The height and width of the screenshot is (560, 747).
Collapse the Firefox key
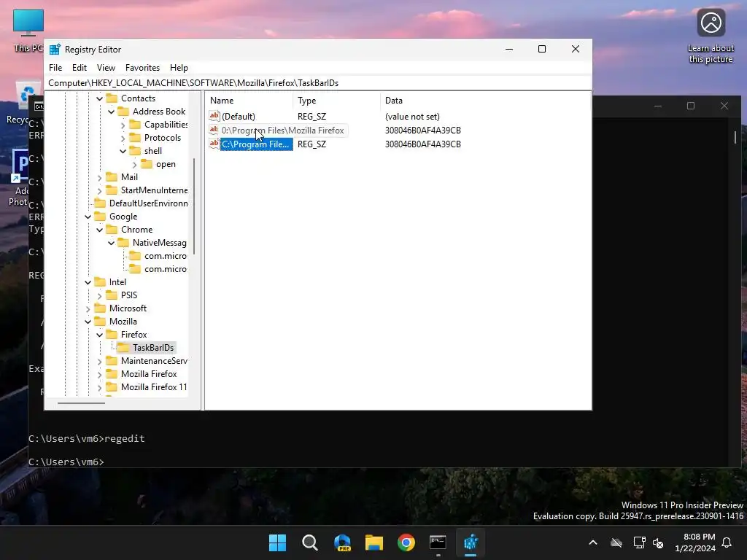(99, 335)
